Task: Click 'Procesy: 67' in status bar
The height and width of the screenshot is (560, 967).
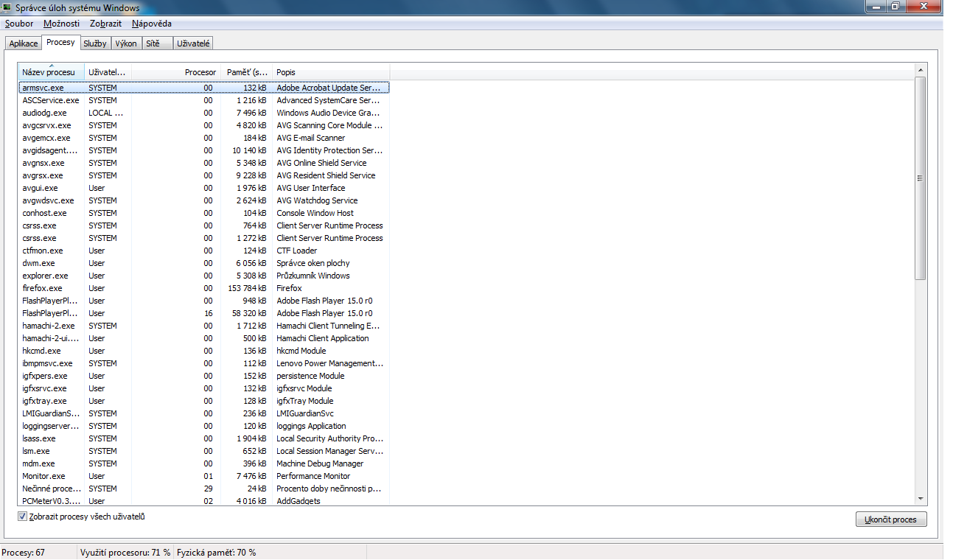Action: click(x=24, y=553)
